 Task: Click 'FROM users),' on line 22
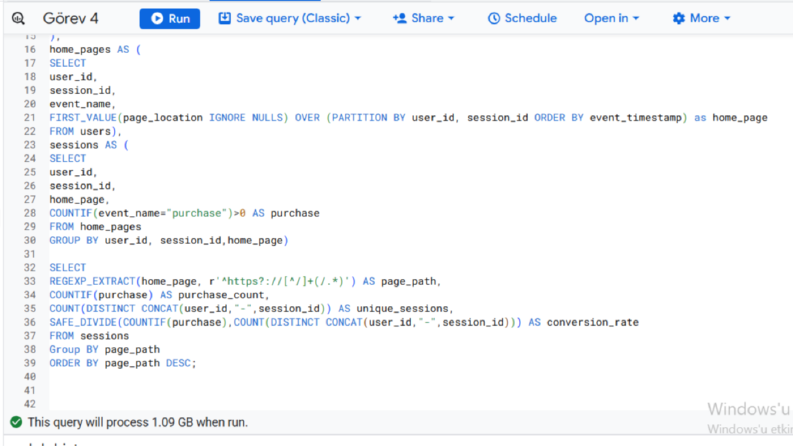coord(85,131)
